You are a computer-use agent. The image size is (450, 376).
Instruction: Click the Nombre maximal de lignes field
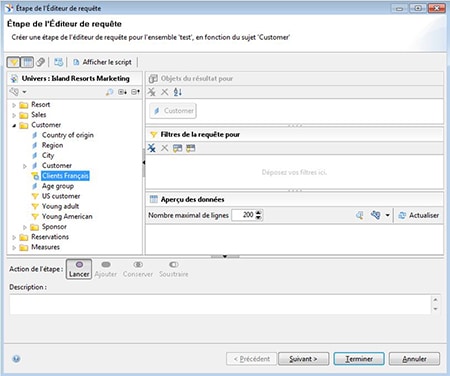click(x=243, y=215)
